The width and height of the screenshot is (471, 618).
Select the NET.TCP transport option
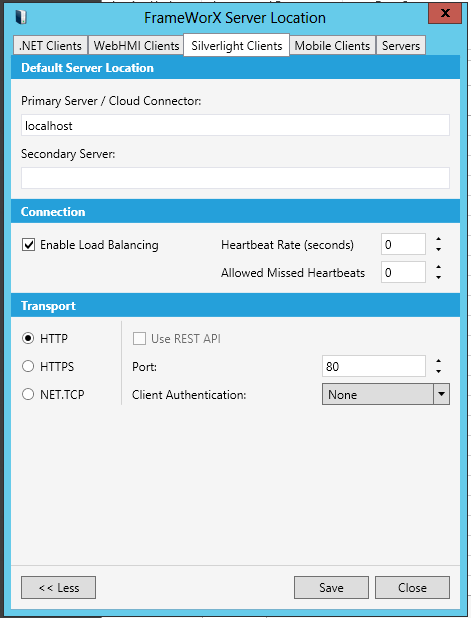tap(28, 394)
